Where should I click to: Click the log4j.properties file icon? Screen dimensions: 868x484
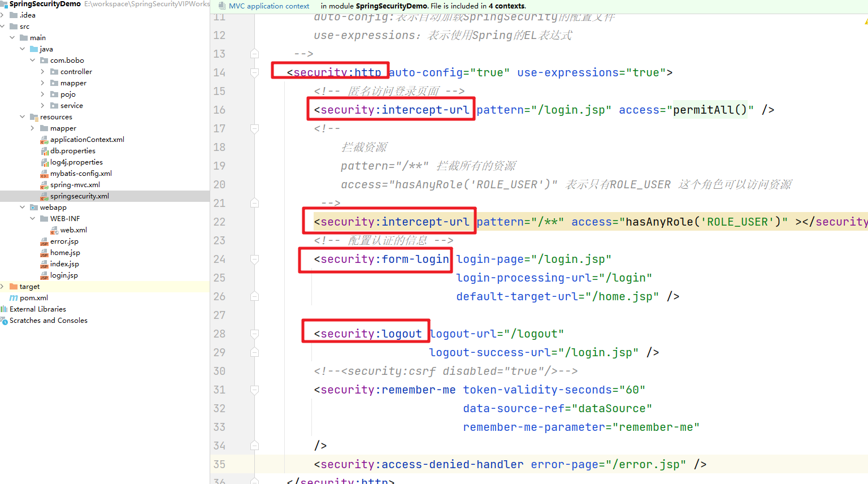click(x=44, y=162)
